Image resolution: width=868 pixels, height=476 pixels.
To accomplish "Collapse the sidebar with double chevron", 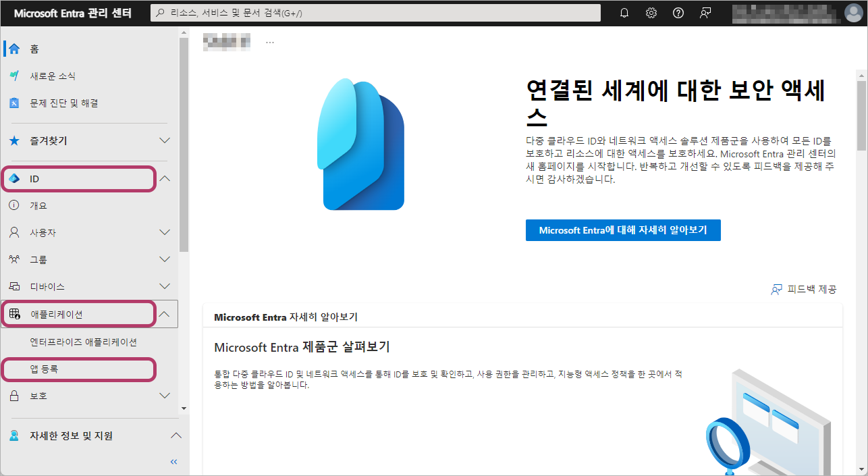I will (173, 462).
